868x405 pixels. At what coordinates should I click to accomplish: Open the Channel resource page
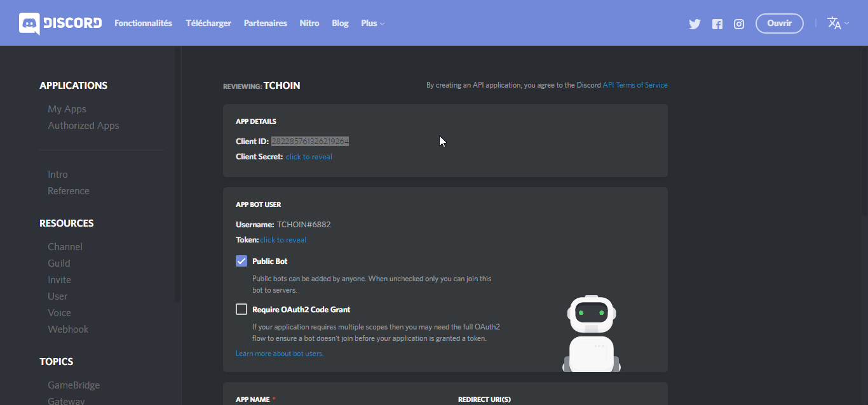65,247
